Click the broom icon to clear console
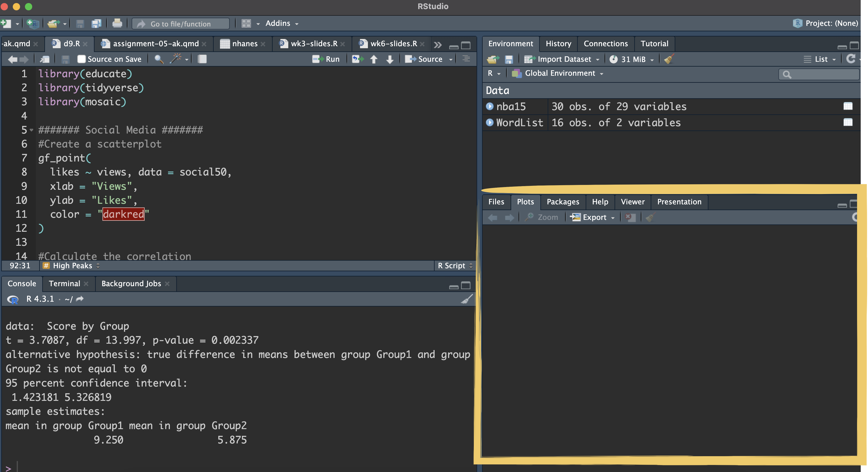Image resolution: width=868 pixels, height=472 pixels. point(467,299)
